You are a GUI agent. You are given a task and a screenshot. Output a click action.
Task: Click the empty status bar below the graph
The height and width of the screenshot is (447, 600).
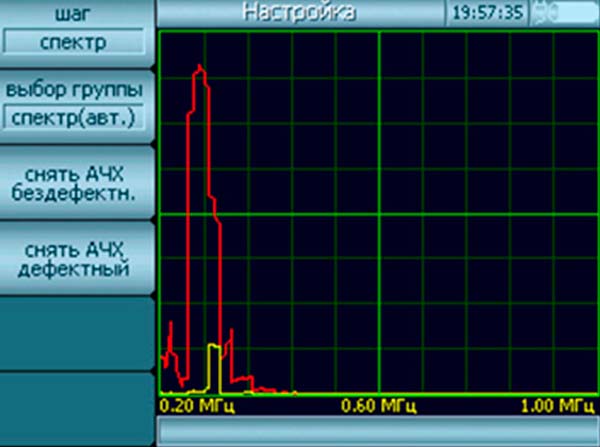point(378,429)
